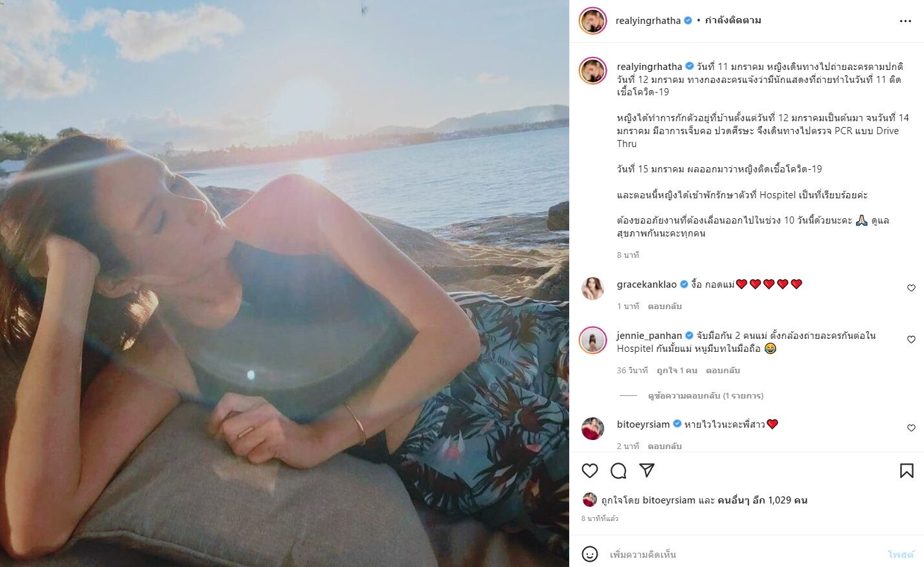924x567 pixels.
Task: Open bitoeyrsiam's comment avatar
Action: pos(592,428)
